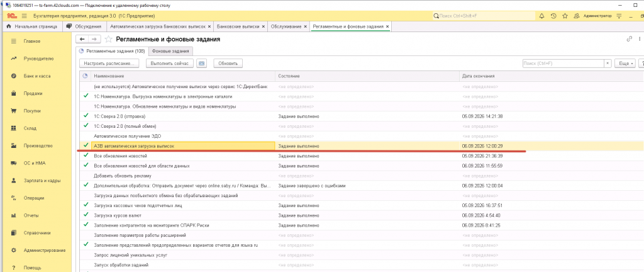This screenshot has width=644, height=272.
Task: Switch to Обсуждения tab
Action: point(84,26)
